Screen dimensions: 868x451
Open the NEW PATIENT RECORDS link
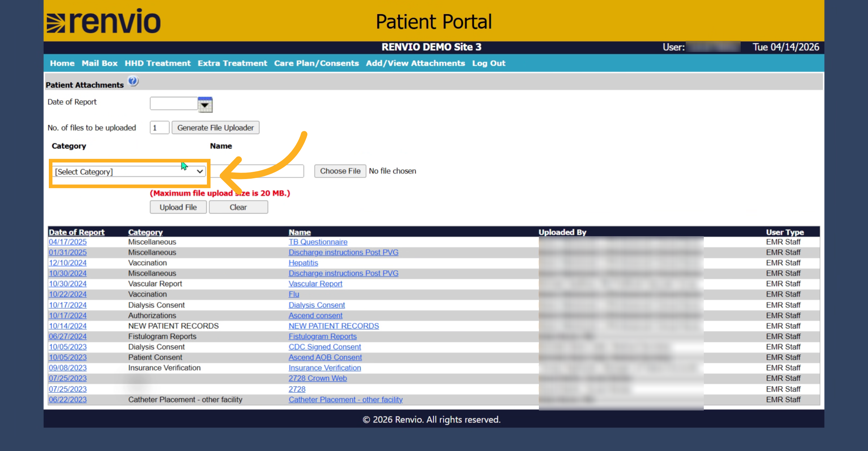(x=334, y=326)
